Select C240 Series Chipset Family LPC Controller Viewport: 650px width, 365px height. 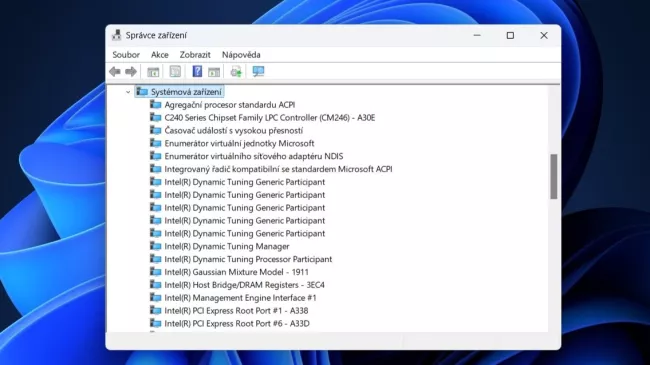coord(270,118)
